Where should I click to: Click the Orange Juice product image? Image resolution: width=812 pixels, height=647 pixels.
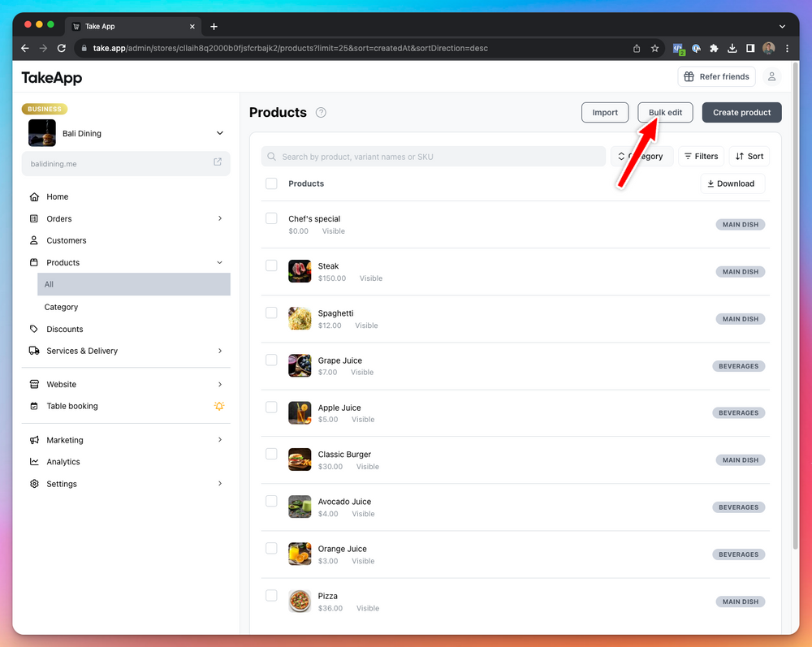pyautogui.click(x=300, y=554)
